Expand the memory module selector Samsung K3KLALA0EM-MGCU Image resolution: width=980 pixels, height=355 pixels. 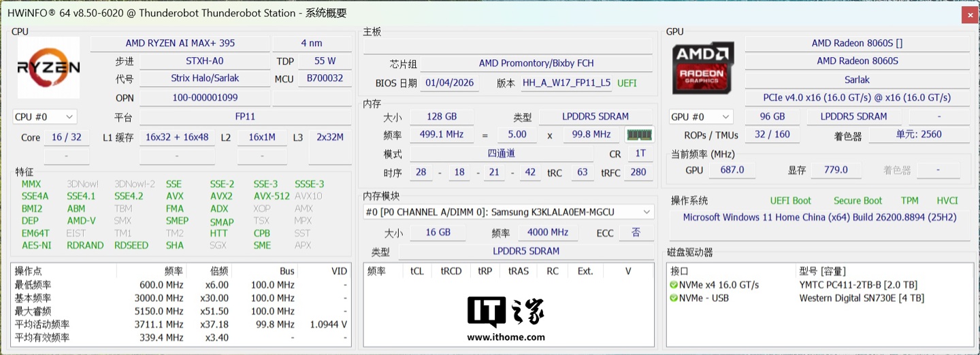pyautogui.click(x=508, y=212)
